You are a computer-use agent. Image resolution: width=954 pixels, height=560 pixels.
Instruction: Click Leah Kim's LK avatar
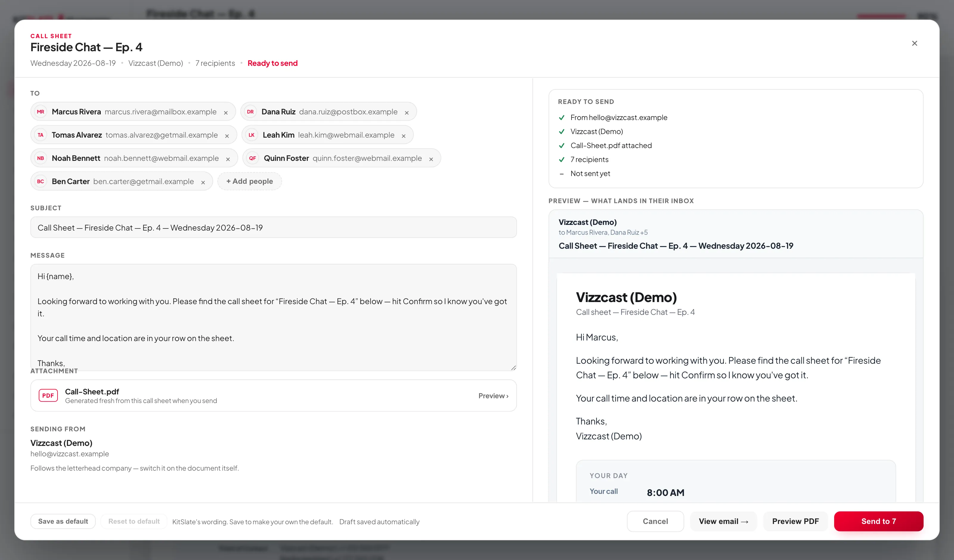click(x=251, y=135)
